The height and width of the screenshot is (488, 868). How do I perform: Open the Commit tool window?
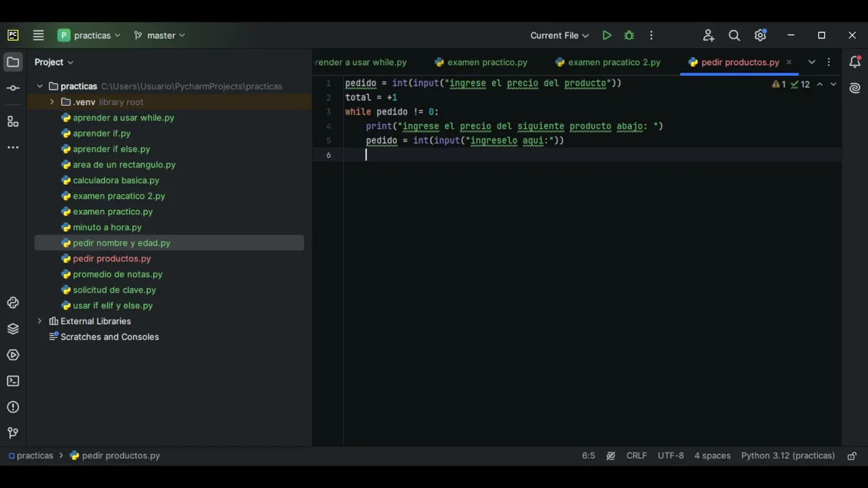[13, 88]
